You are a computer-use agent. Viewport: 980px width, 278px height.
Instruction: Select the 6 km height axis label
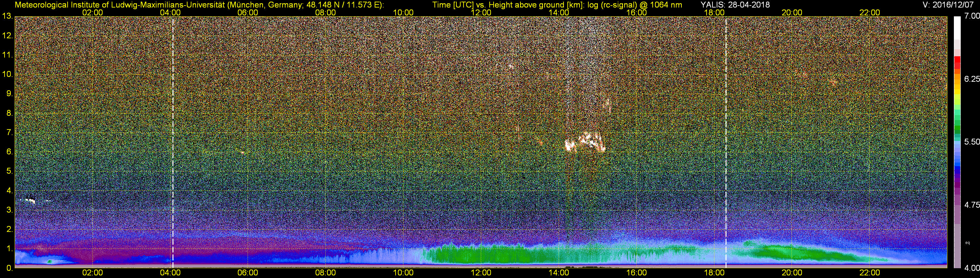(9, 151)
